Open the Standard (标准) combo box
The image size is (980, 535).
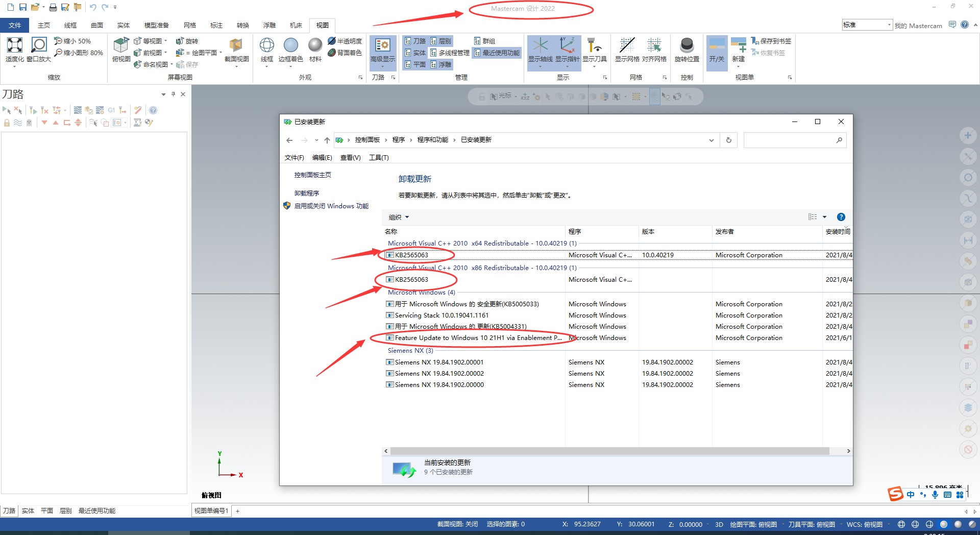(x=867, y=25)
